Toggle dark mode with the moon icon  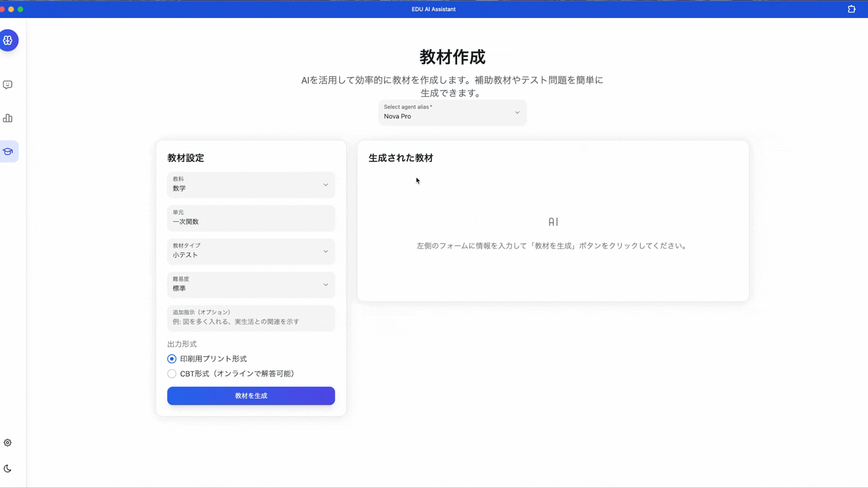pos(8,469)
